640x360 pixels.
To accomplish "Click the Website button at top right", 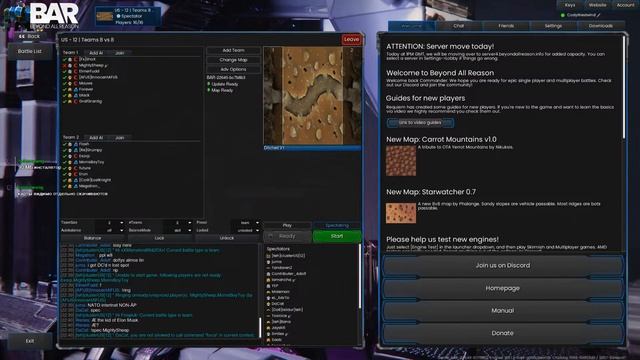I will (x=598, y=5).
